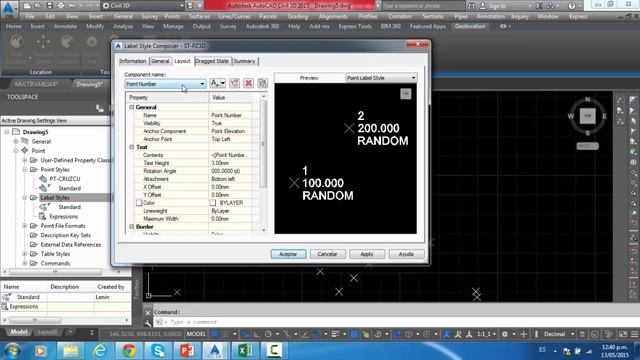Toggle the MODEL space button in the status bar
640x360 pixels.
click(x=196, y=334)
